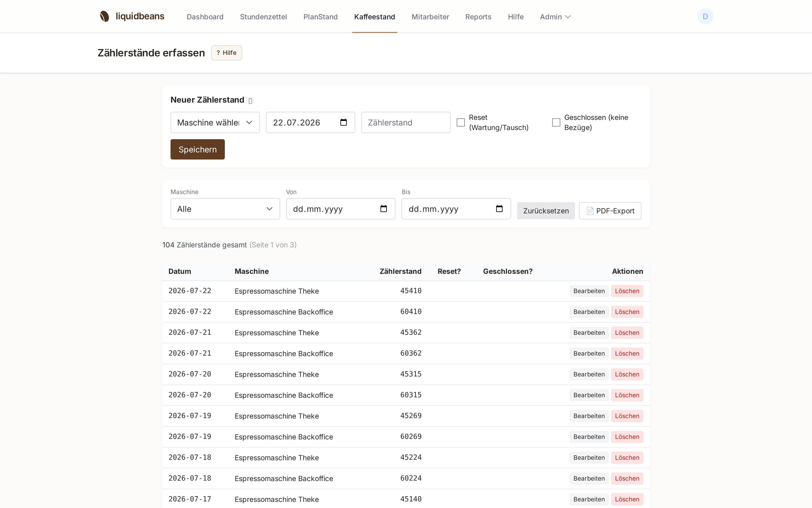812x508 pixels.
Task: Edit the 45410 Theke entry with Bearbeiten
Action: point(589,291)
